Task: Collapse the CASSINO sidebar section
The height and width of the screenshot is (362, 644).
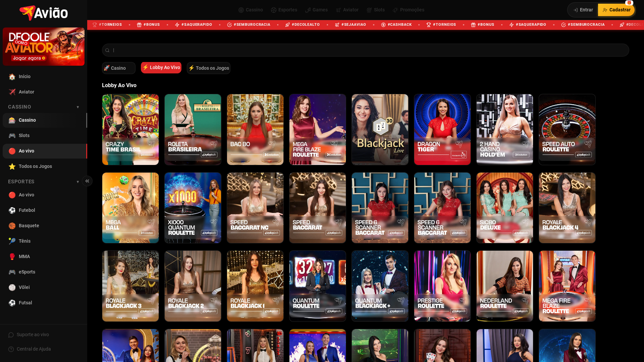Action: [78, 107]
